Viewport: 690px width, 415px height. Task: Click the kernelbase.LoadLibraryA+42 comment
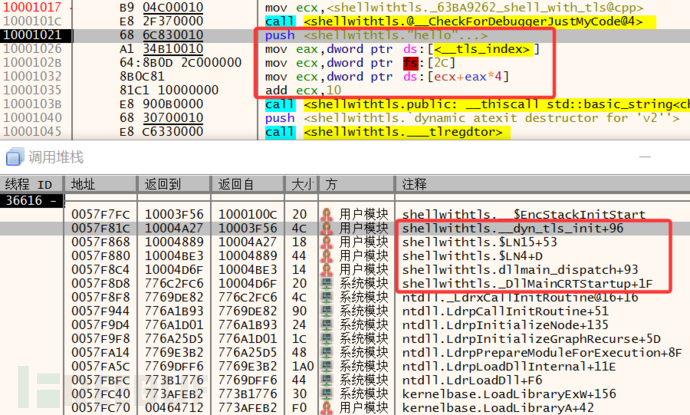click(x=498, y=408)
